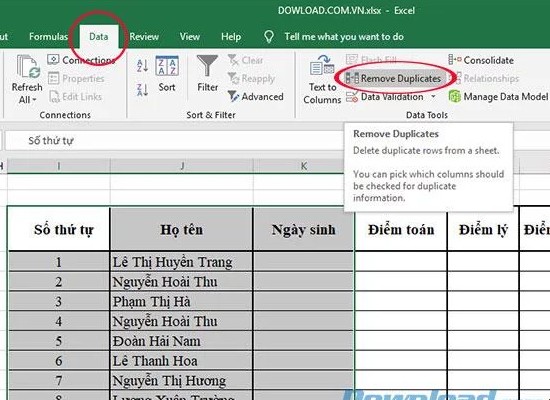Open the View ribbon tab
Viewport: 550px width, 400px height.
coord(190,36)
